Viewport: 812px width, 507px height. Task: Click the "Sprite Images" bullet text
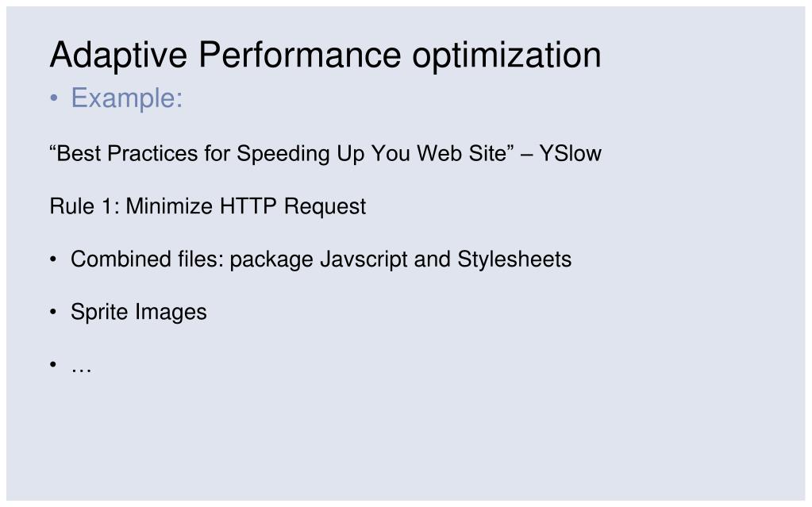point(139,312)
